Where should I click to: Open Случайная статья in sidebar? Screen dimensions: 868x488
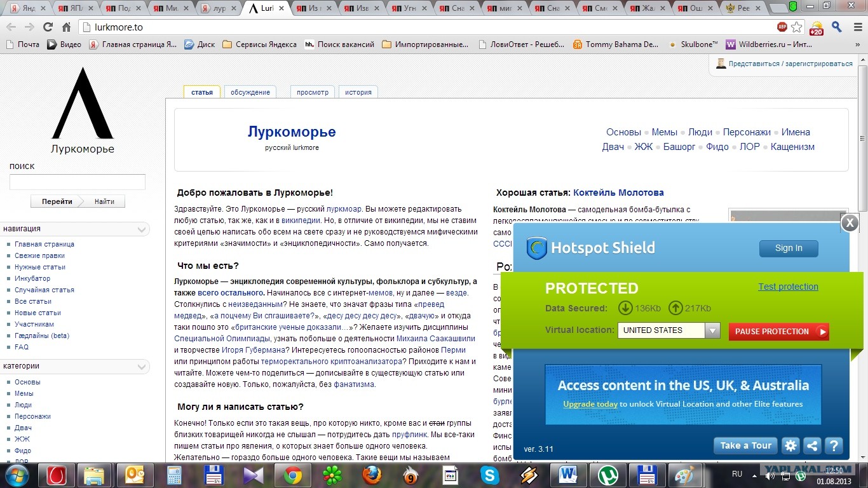pos(44,290)
